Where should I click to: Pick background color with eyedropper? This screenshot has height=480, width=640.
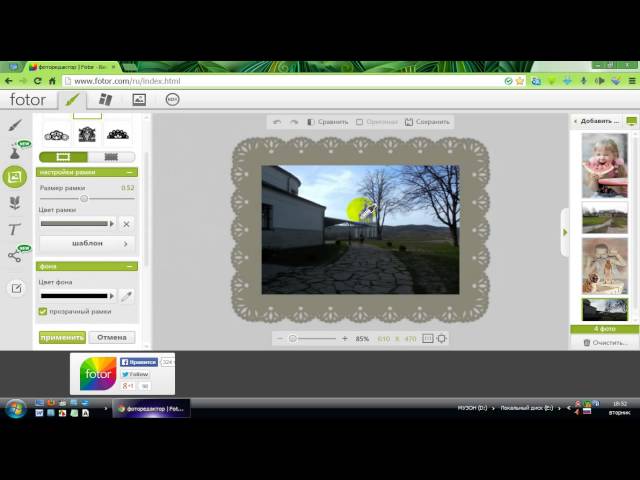pos(127,296)
